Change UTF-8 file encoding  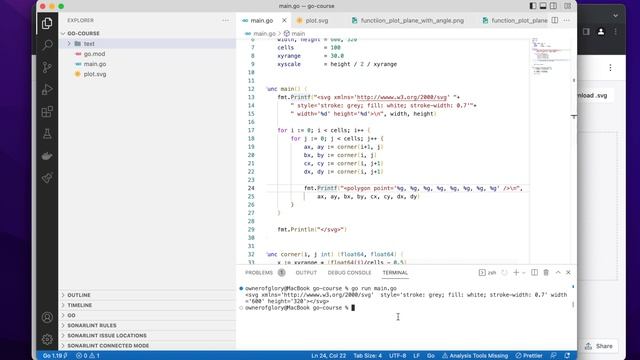click(397, 356)
